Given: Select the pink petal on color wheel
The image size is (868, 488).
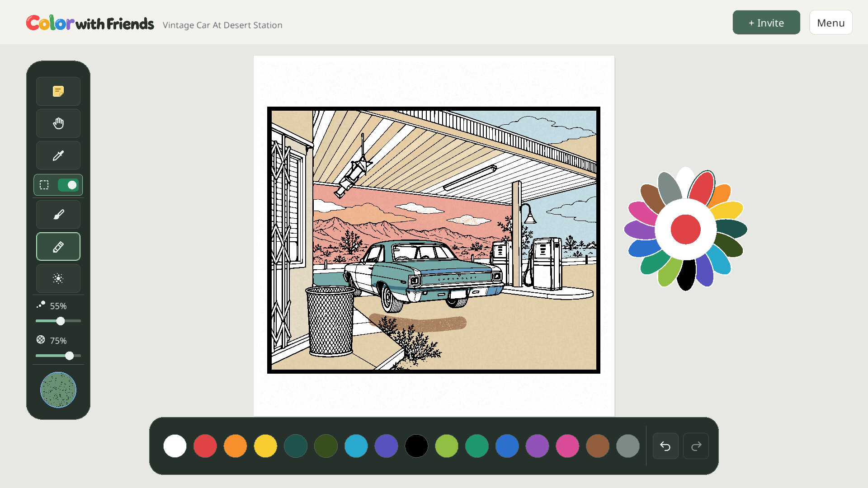Looking at the screenshot, I should 643,212.
